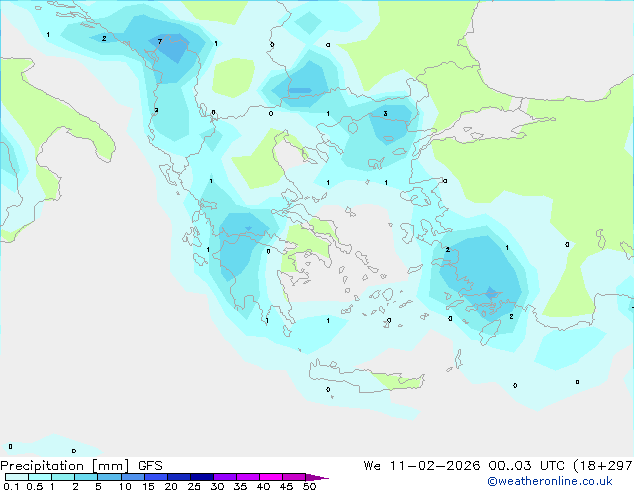Select legend swatch between 30 and 35 mm

225,477
